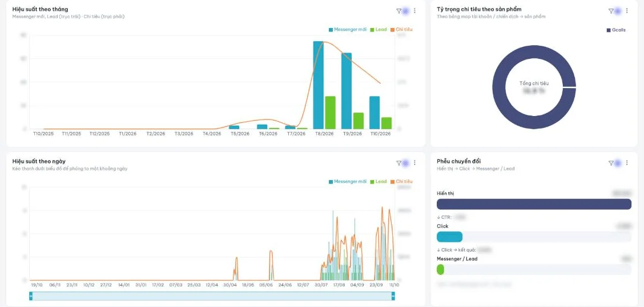
Task: Click the T10/2025 axis label
Action: point(43,134)
